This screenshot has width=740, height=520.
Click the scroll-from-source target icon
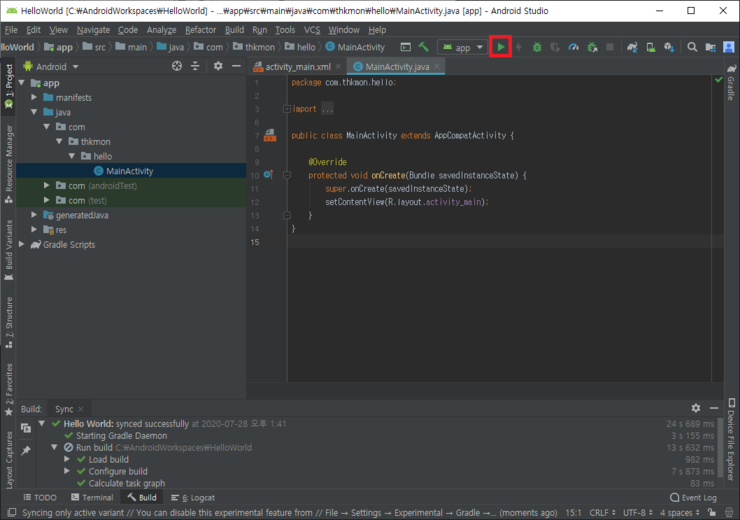177,66
